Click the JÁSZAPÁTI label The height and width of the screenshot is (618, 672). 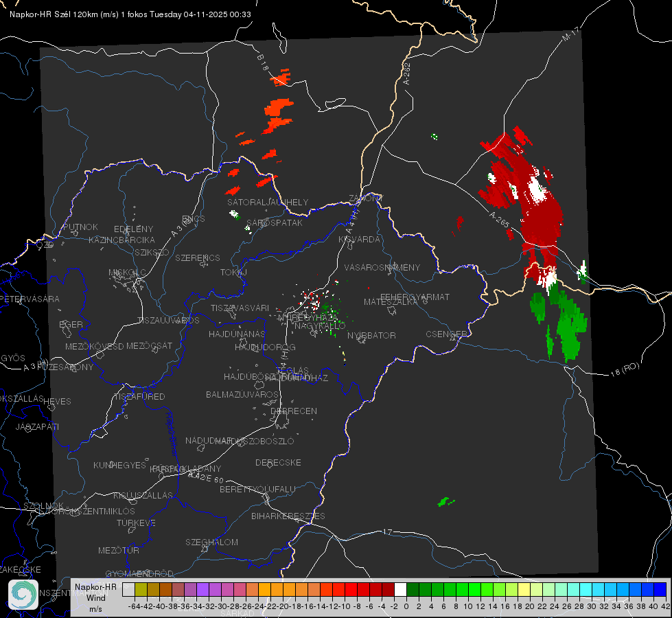point(37,426)
